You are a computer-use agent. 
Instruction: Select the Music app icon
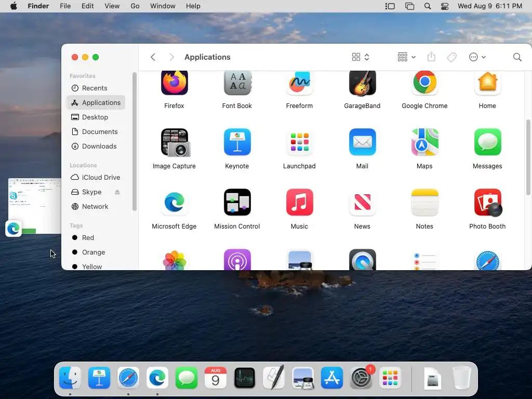tap(299, 203)
